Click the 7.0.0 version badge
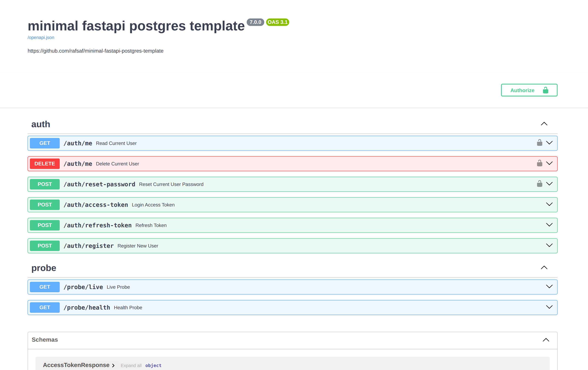The width and height of the screenshot is (588, 370). (255, 22)
